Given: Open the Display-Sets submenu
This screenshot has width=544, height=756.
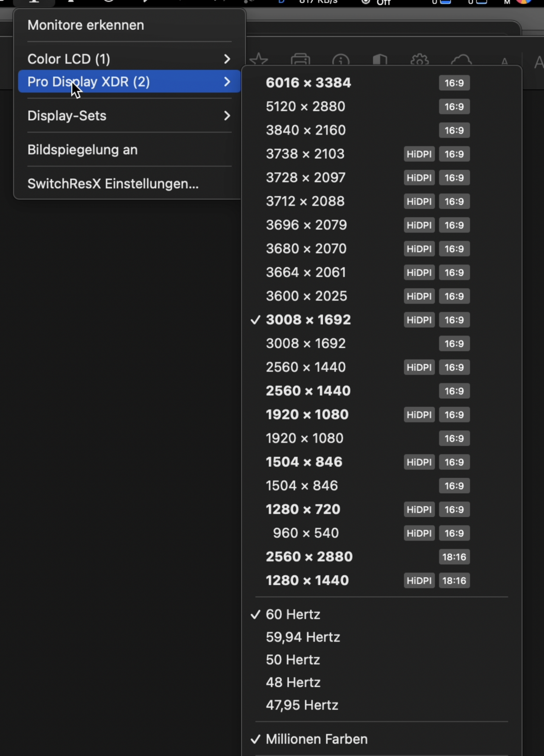Looking at the screenshot, I should click(x=129, y=116).
